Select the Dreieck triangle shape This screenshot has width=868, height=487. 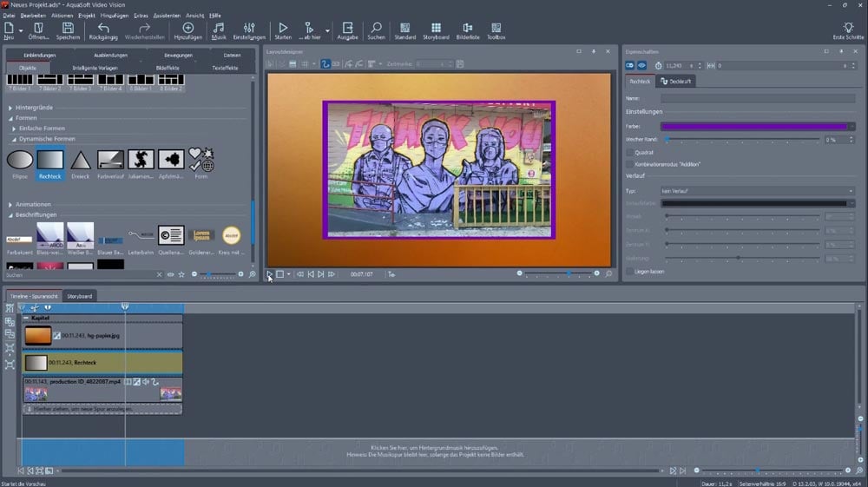[x=80, y=160]
